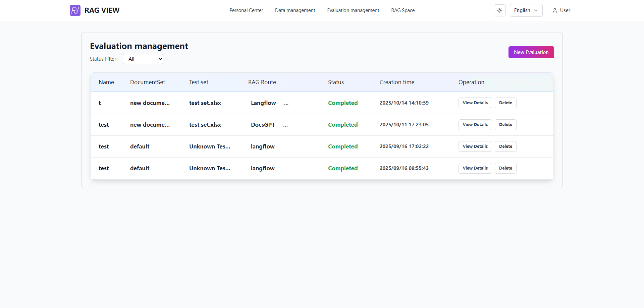View details of evaluation created 17:02:22
This screenshot has height=308, width=644.
(x=475, y=146)
